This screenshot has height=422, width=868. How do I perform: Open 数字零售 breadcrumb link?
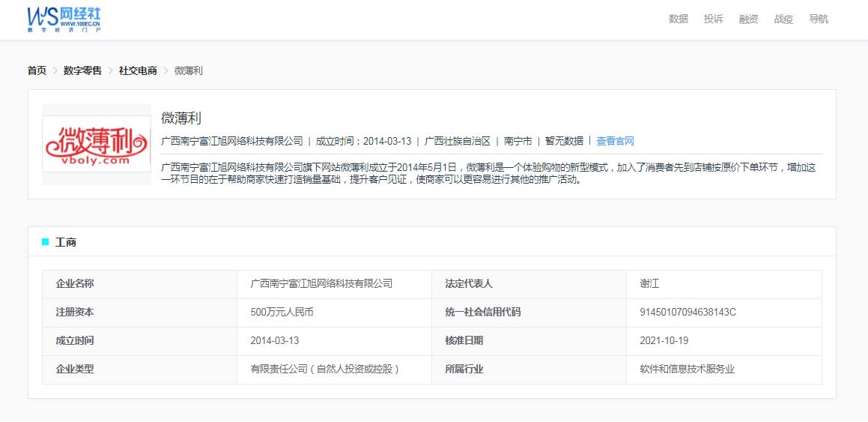82,71
